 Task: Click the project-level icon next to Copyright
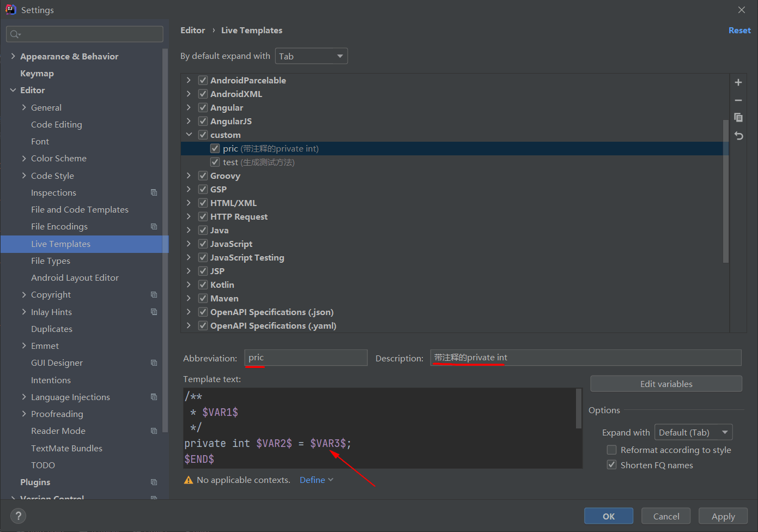point(154,294)
